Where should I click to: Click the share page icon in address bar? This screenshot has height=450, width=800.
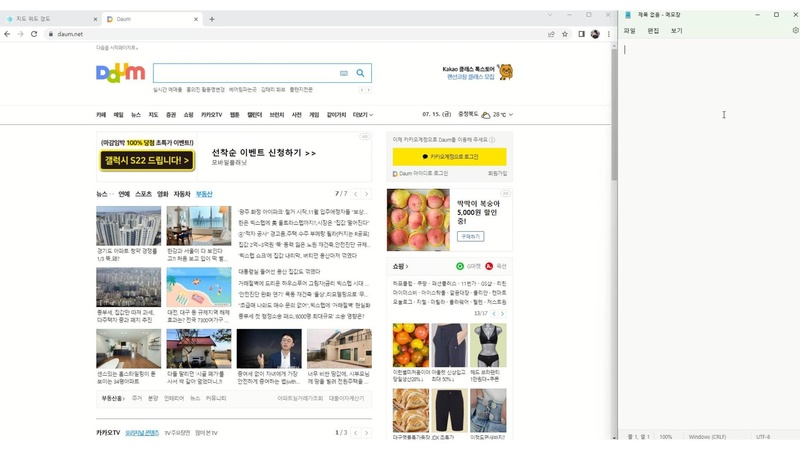(551, 34)
